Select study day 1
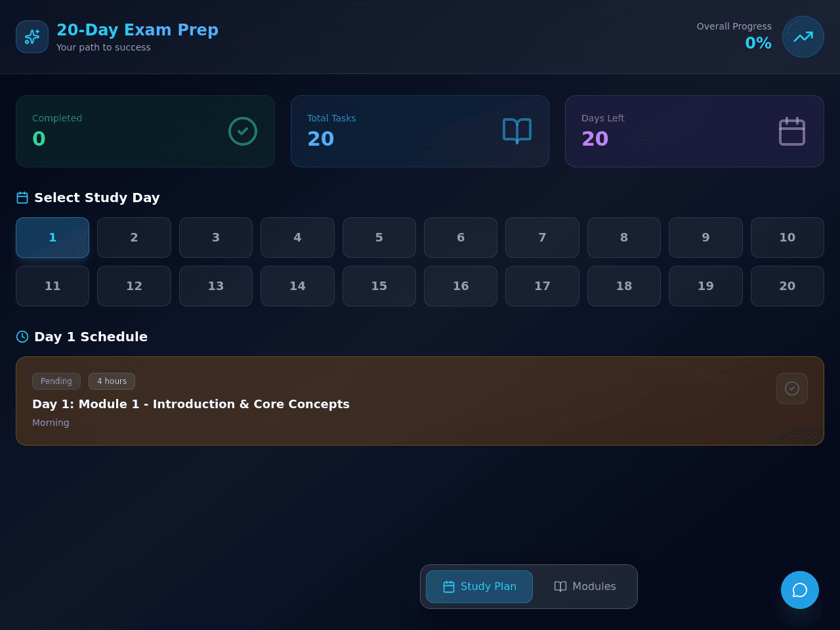This screenshot has width=840, height=630. (52, 238)
